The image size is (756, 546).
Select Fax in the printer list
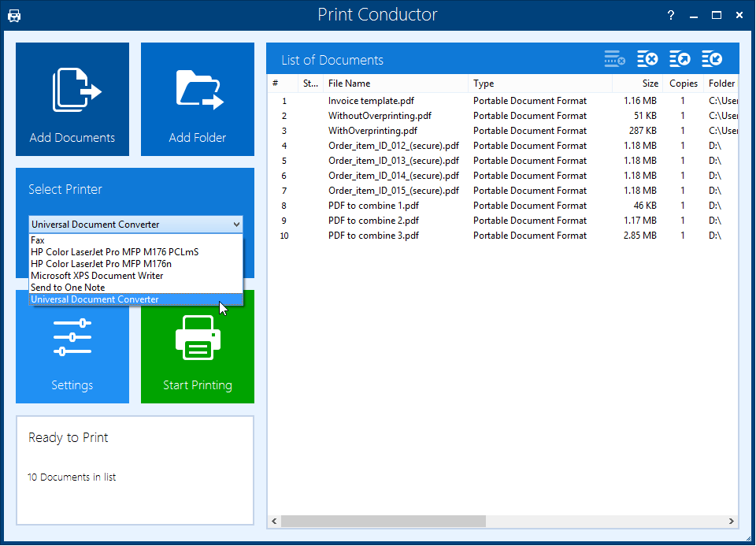tap(135, 240)
